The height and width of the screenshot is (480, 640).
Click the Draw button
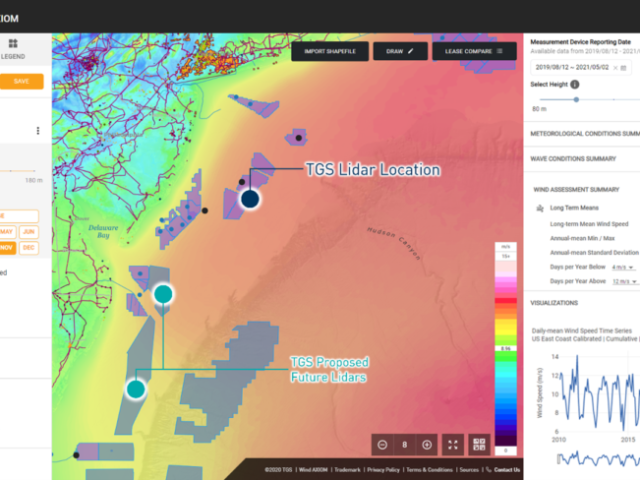pos(400,51)
